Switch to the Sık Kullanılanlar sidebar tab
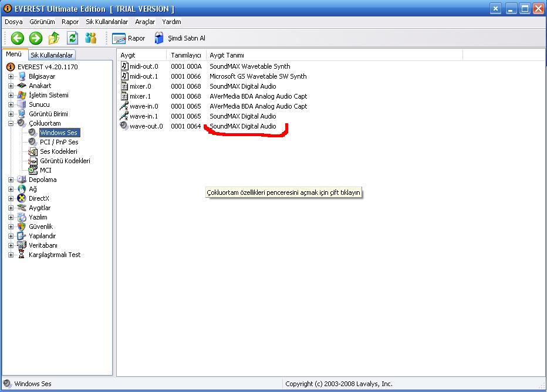Image resolution: width=547 pixels, height=392 pixels. (52, 55)
